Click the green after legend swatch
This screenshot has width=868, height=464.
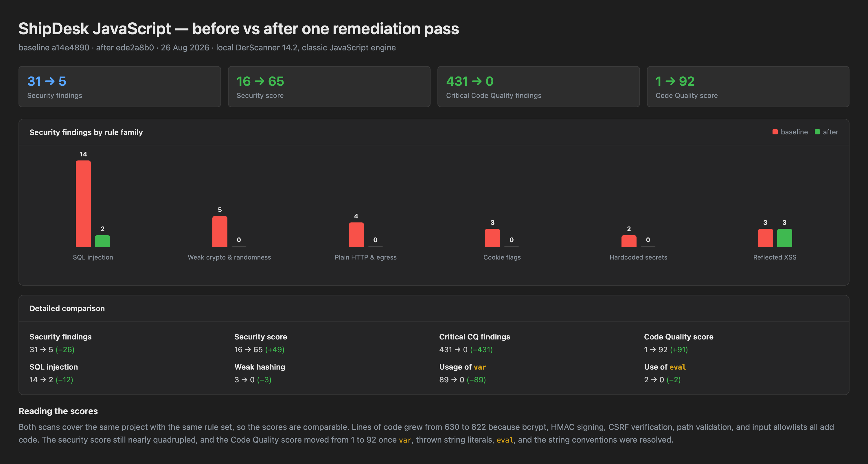click(x=817, y=132)
